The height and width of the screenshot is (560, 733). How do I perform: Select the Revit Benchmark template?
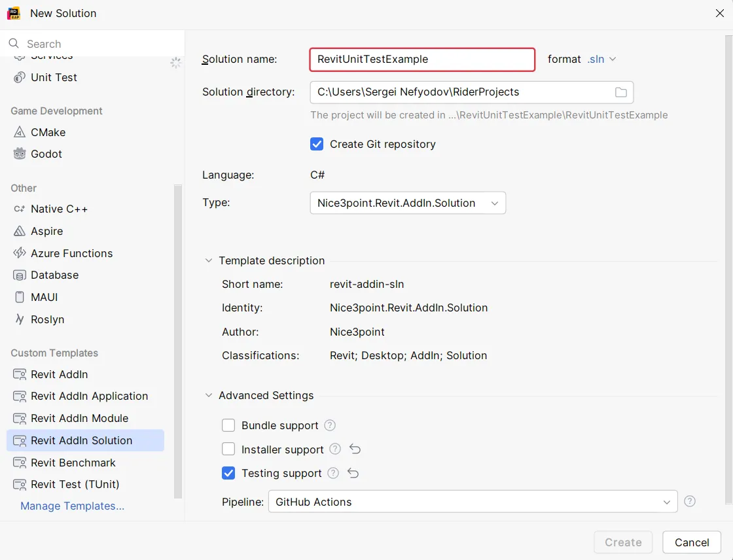(86, 463)
